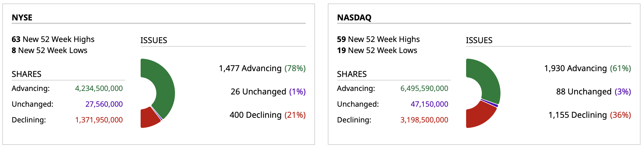Screen dimensions: 644x151
Task: Click NASDAQ 59 New 52 Week Highs
Action: coord(378,39)
